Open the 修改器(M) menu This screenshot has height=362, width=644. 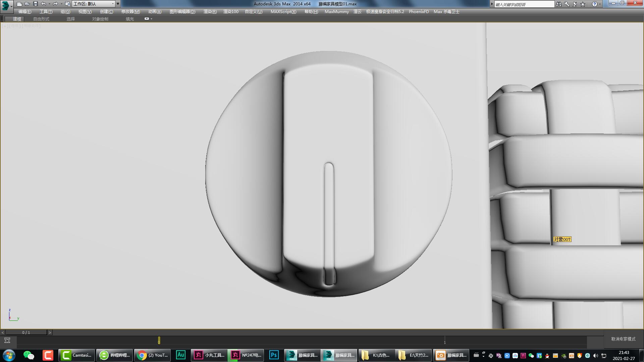[x=130, y=11]
